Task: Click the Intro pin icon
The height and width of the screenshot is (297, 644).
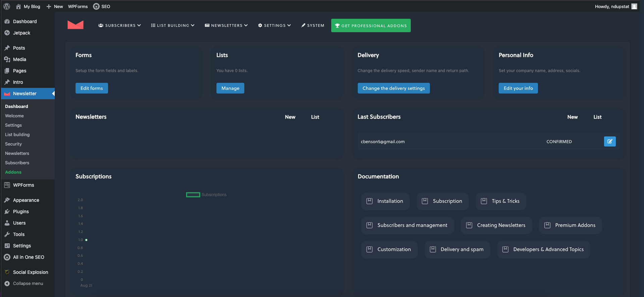Action: pos(7,82)
